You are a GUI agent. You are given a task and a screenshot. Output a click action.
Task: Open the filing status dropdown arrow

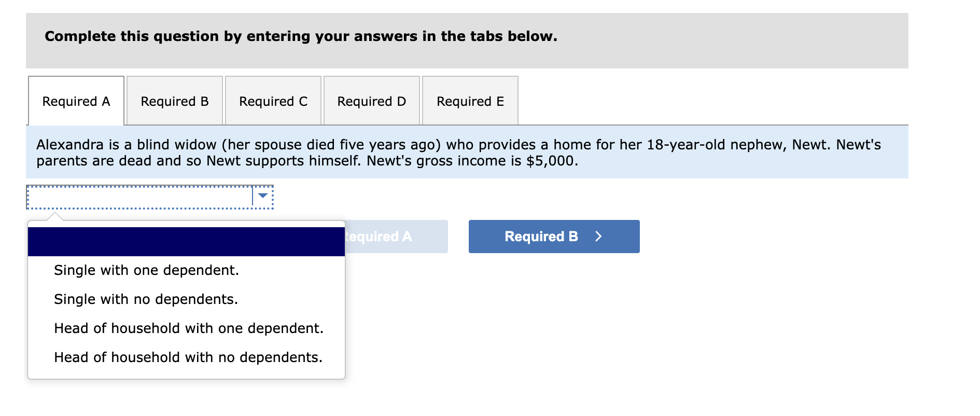click(x=263, y=196)
